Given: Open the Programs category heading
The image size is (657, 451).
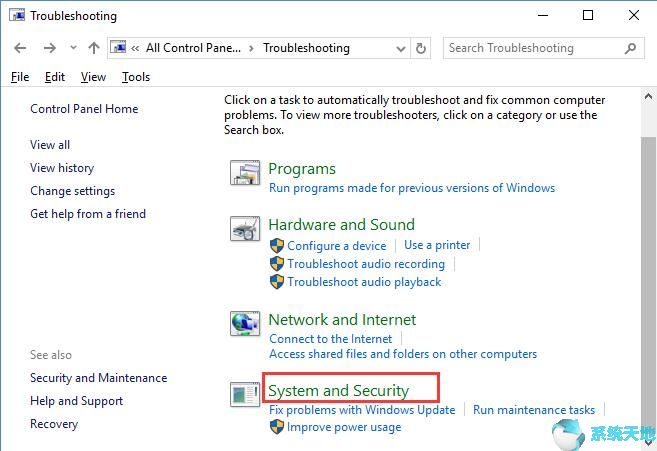Looking at the screenshot, I should 302,168.
